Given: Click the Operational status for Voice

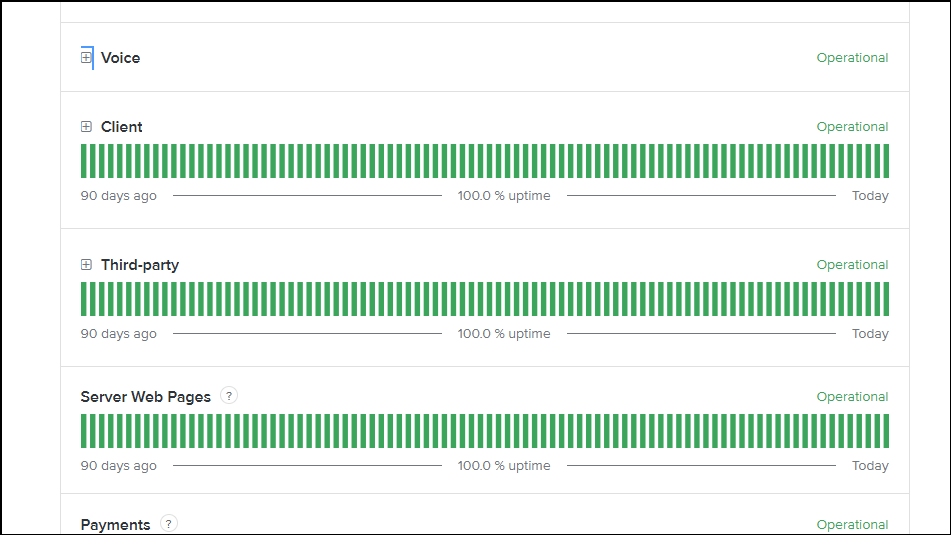Looking at the screenshot, I should coord(852,58).
